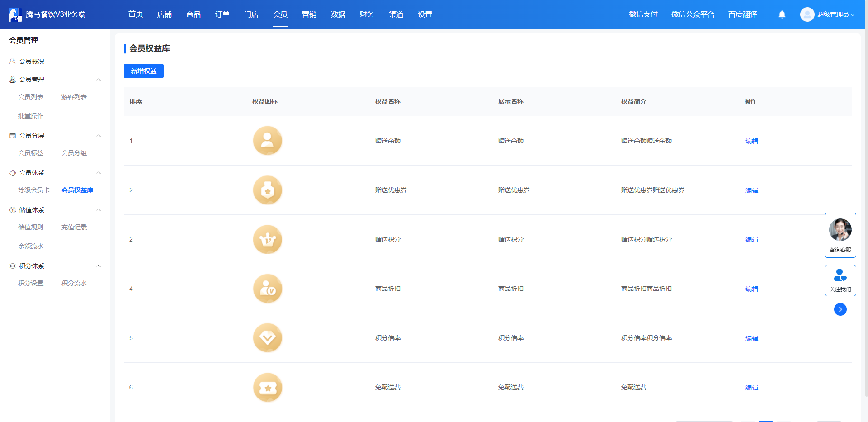Open 会员标签 in sidebar
868x422 pixels.
click(31, 153)
